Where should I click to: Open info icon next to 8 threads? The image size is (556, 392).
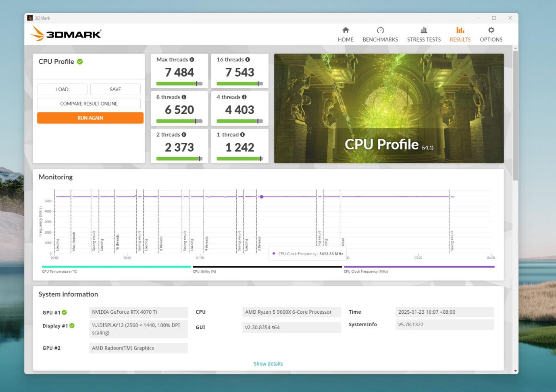[184, 97]
